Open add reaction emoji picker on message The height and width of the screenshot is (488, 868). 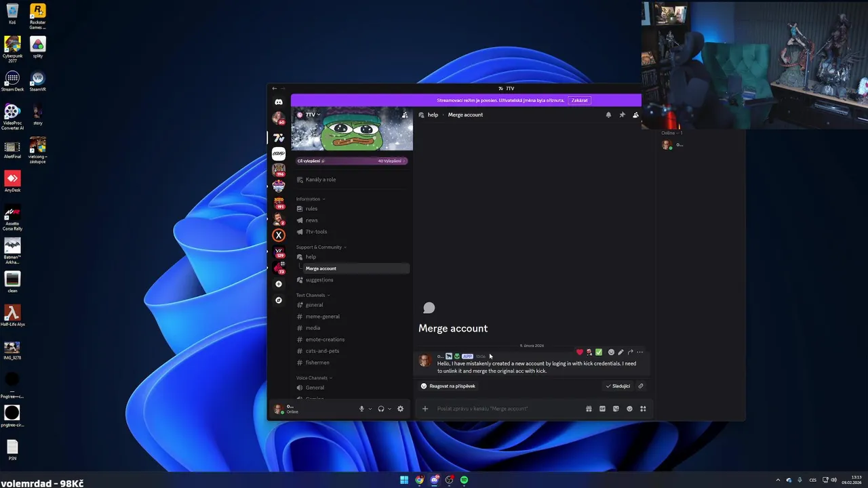tap(611, 352)
